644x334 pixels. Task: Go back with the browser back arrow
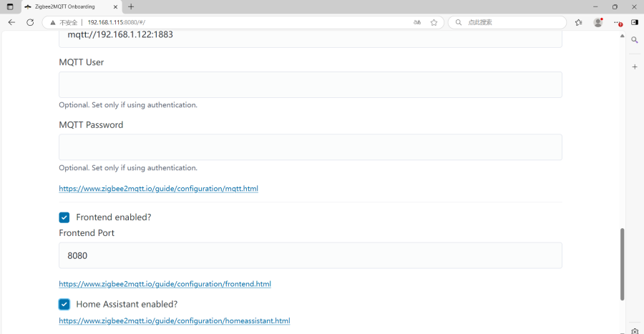pyautogui.click(x=11, y=22)
